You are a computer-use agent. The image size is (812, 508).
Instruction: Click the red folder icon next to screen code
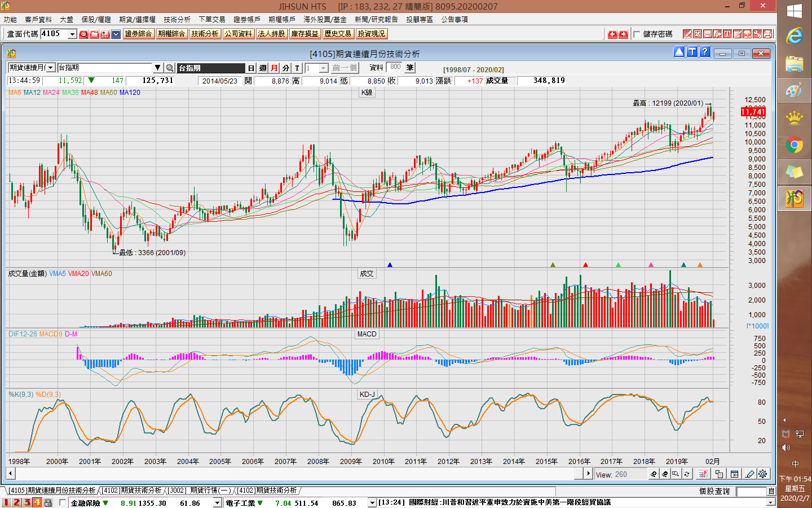94,34
